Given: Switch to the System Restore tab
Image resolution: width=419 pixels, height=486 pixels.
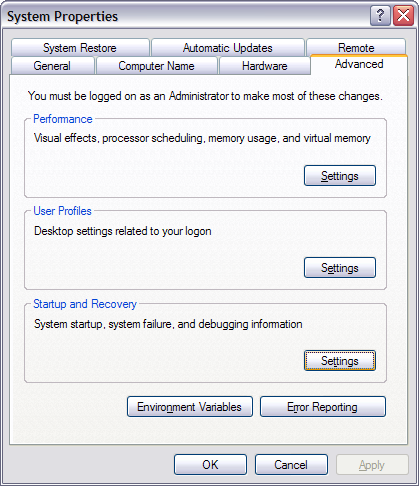Looking at the screenshot, I should pyautogui.click(x=80, y=48).
